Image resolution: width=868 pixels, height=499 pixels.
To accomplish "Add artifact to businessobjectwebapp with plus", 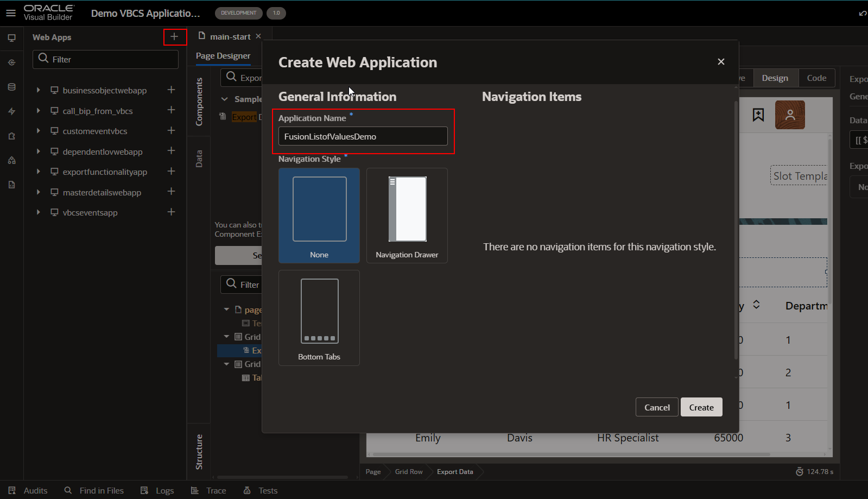I will coord(171,90).
